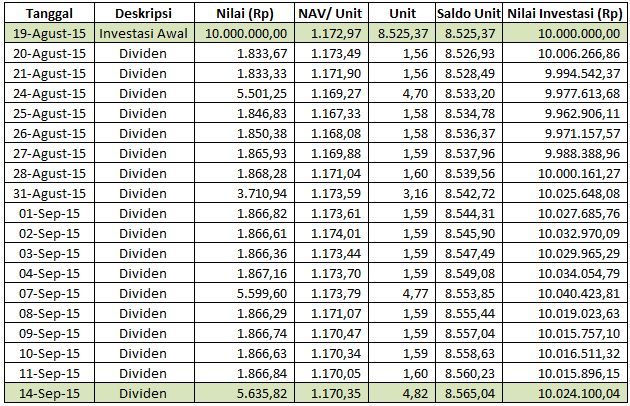Click the dividend value 5.501,25
The height and width of the screenshot is (406, 630).
coord(244,93)
